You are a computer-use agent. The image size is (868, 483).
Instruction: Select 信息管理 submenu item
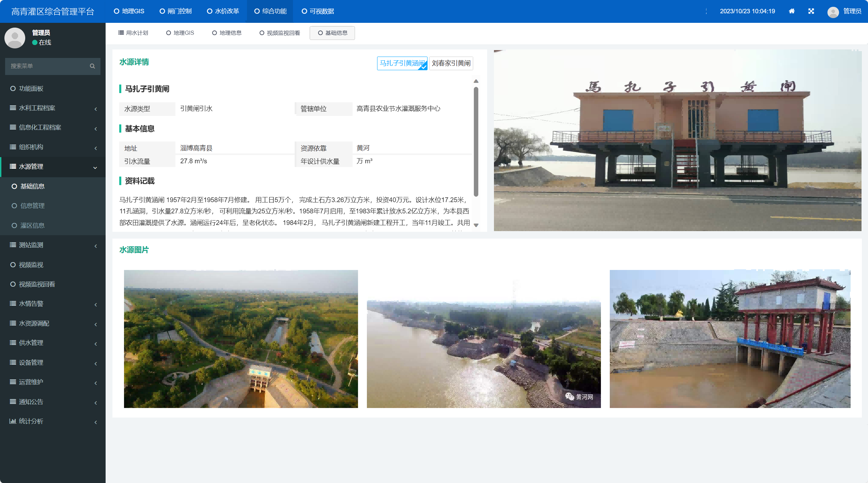pos(32,206)
